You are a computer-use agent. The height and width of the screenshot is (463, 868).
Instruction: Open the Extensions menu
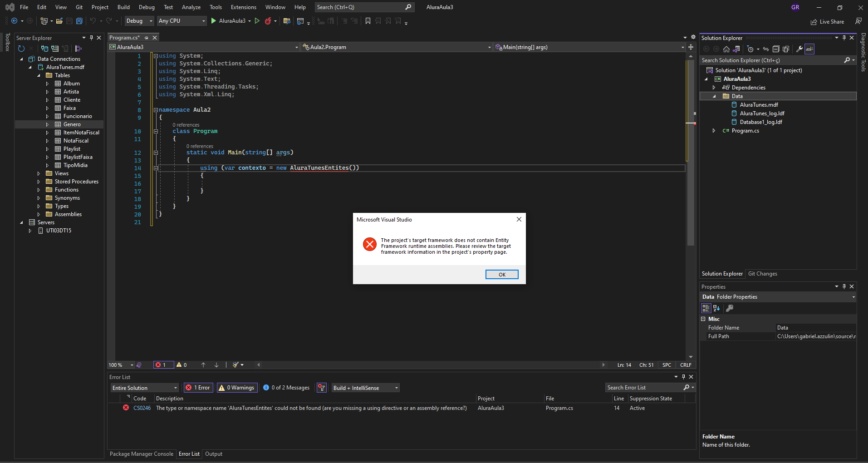click(x=244, y=7)
